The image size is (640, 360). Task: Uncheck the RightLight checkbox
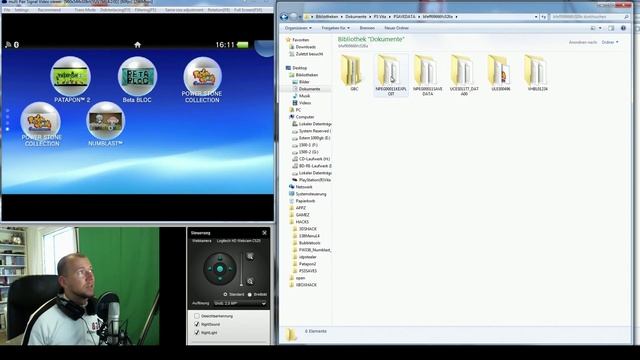click(x=197, y=333)
